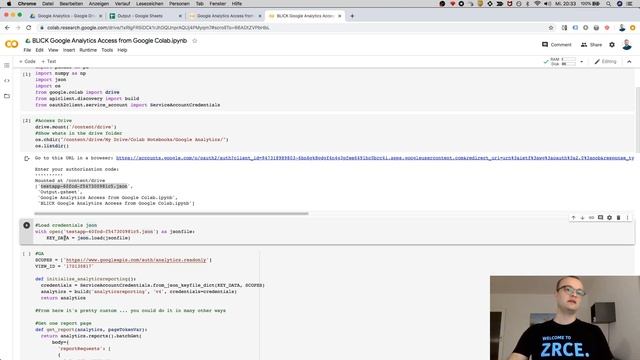The image size is (640, 360).
Task: Open more cell actions menu
Action: pos(627,218)
